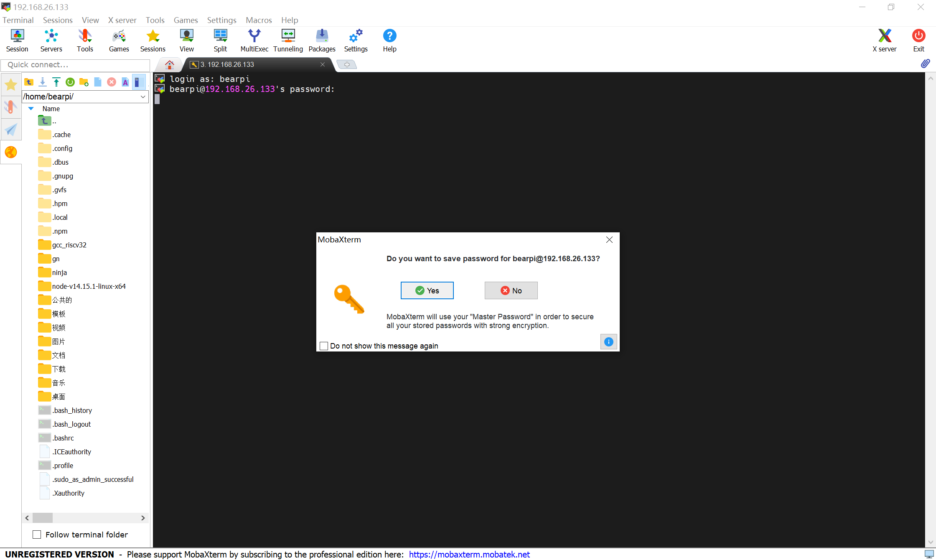
Task: Expand the /home/bearpi/ path dropdown
Action: (x=143, y=97)
